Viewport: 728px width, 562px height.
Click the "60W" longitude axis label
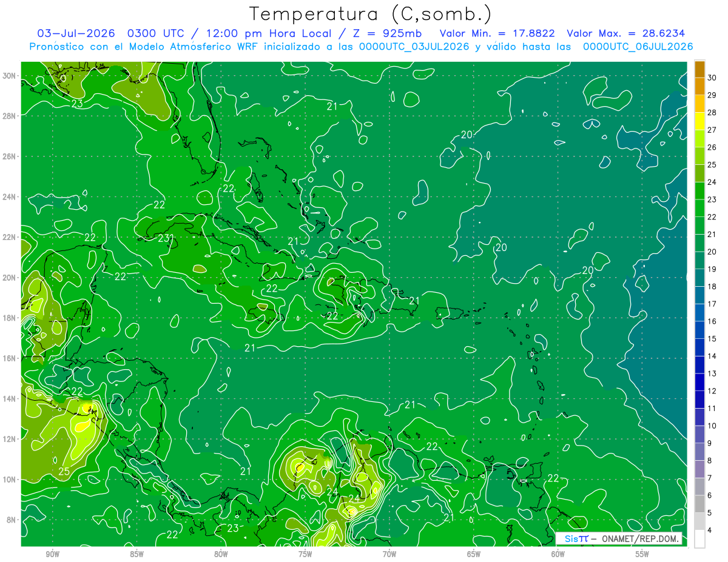tap(558, 554)
